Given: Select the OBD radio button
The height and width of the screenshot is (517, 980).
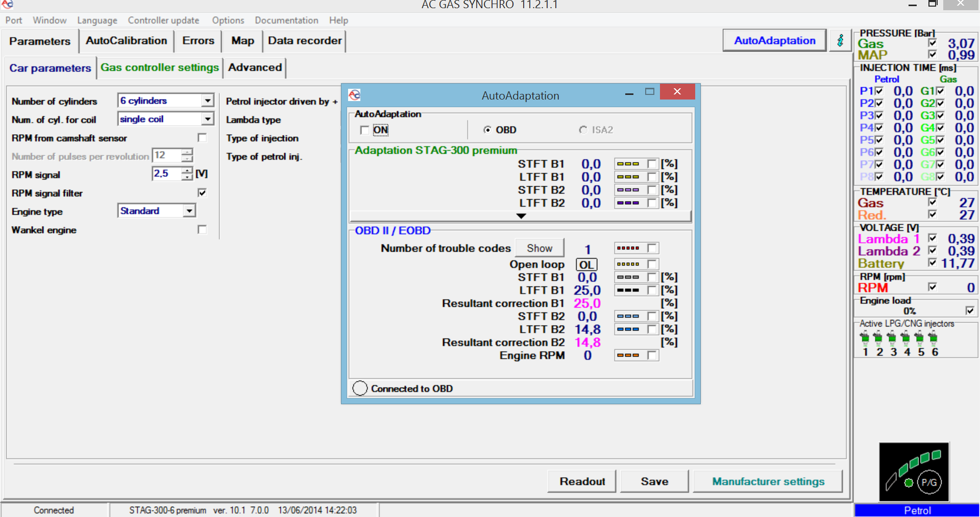Looking at the screenshot, I should [487, 130].
